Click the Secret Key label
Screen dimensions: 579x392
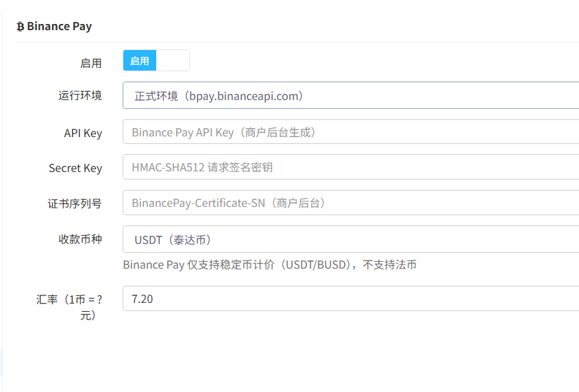tap(75, 168)
